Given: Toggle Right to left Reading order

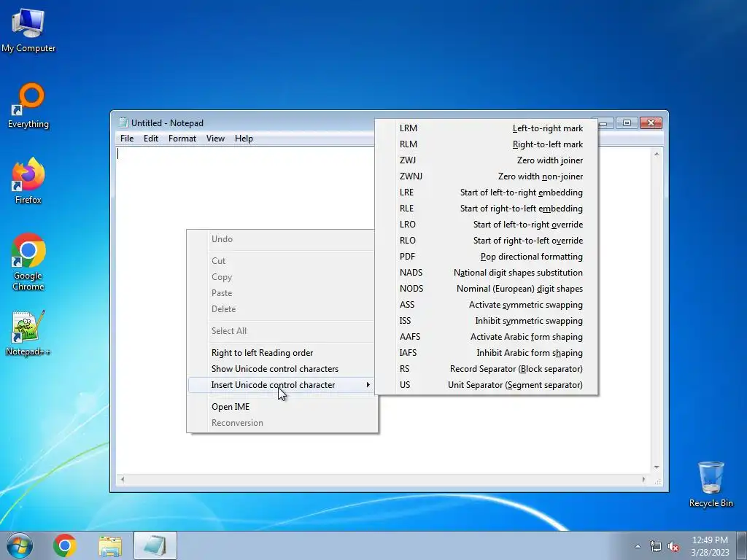Looking at the screenshot, I should tap(282, 353).
